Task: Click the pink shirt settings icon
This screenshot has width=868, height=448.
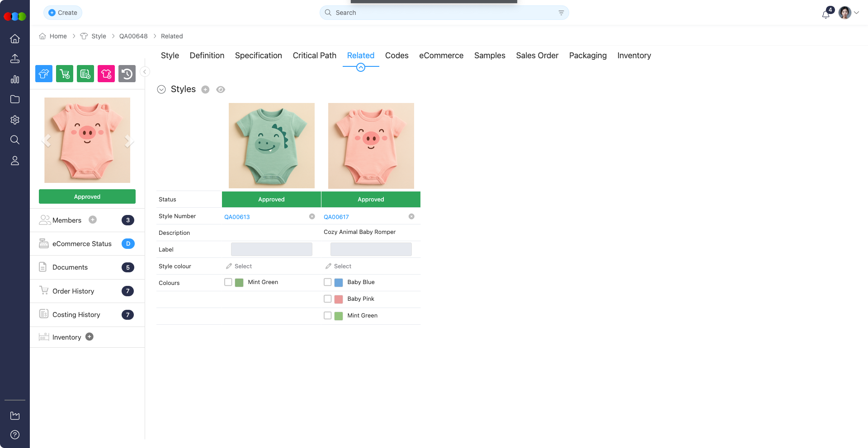Action: 106,74
